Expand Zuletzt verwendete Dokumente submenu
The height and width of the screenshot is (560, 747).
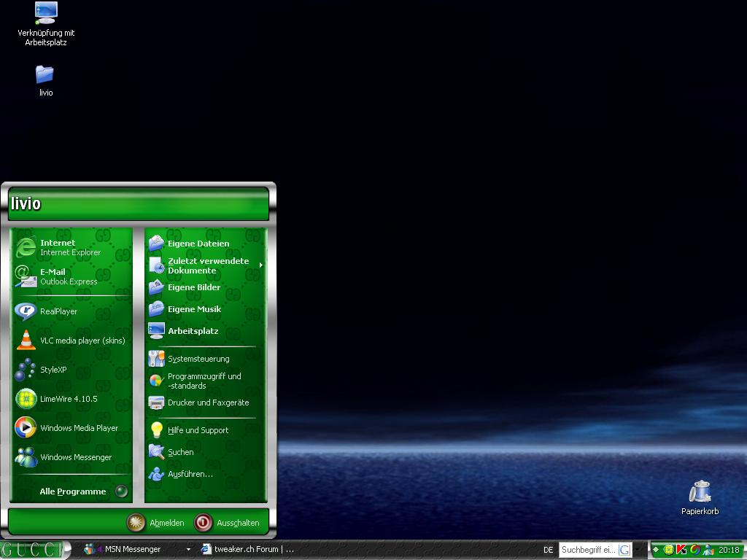click(x=208, y=265)
